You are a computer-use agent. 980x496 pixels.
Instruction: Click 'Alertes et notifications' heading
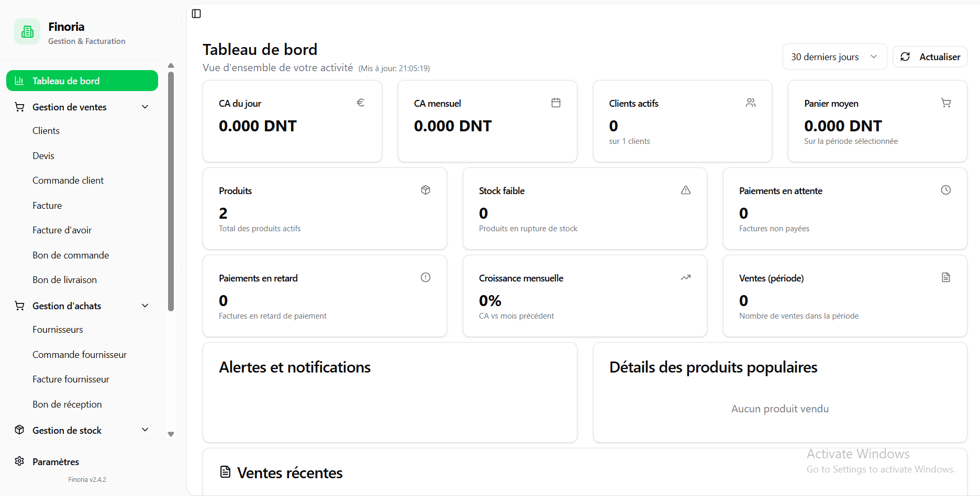pyautogui.click(x=295, y=367)
